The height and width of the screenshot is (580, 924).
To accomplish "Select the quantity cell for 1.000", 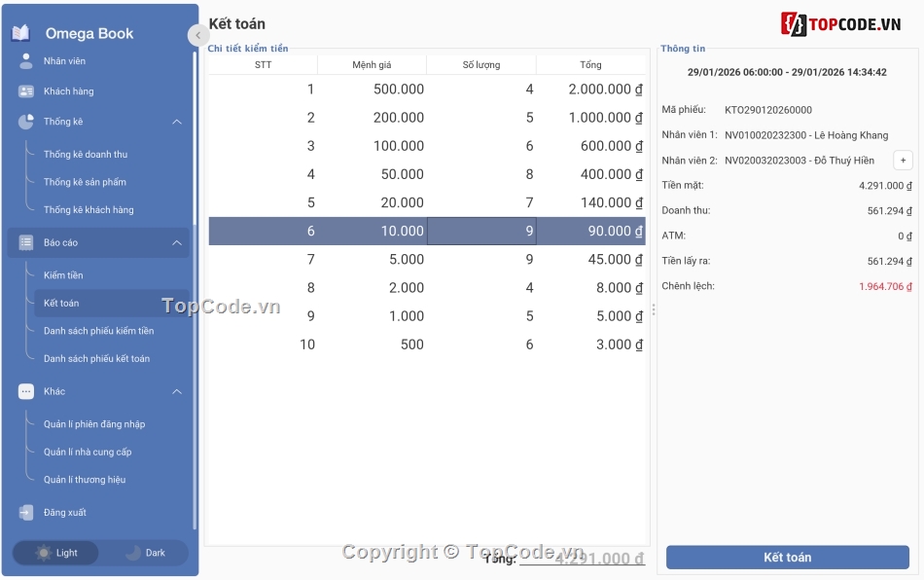I will tap(481, 315).
